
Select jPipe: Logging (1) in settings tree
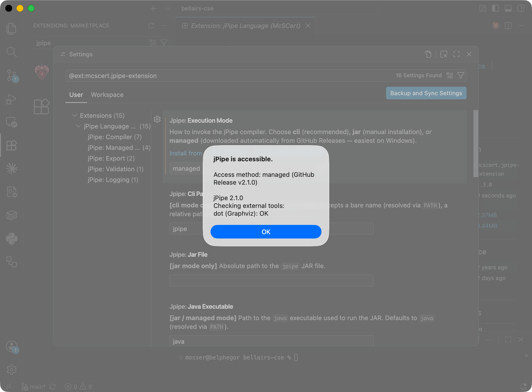coord(113,180)
